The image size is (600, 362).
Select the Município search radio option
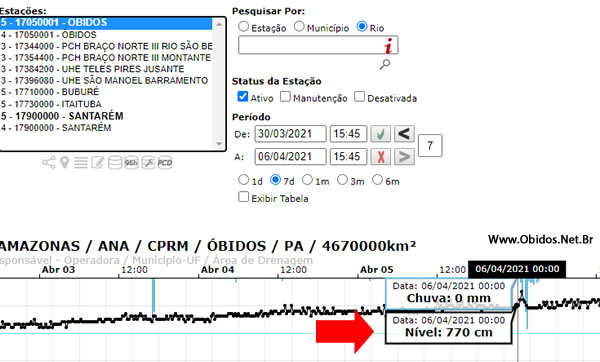[299, 26]
